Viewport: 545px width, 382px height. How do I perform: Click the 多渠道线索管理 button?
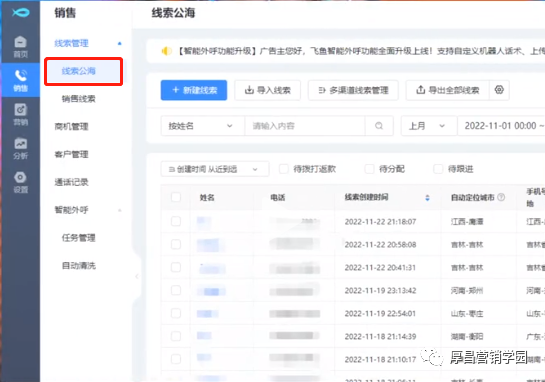[x=353, y=90]
